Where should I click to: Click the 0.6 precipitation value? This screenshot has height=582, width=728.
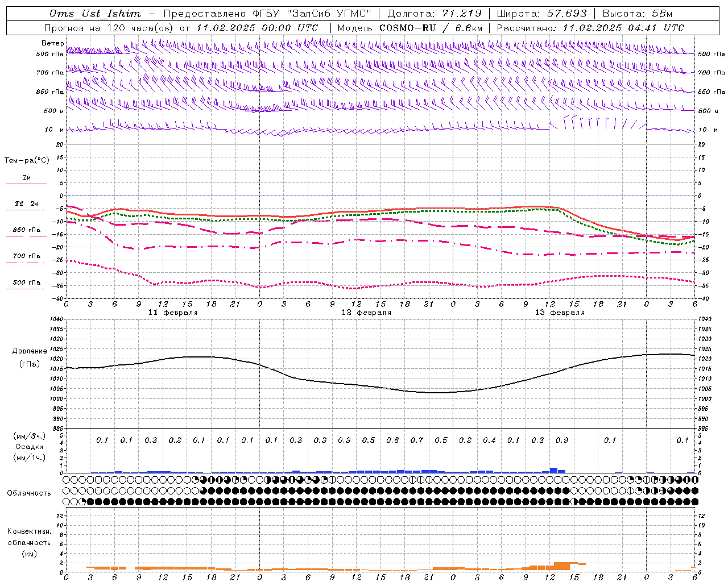(392, 440)
